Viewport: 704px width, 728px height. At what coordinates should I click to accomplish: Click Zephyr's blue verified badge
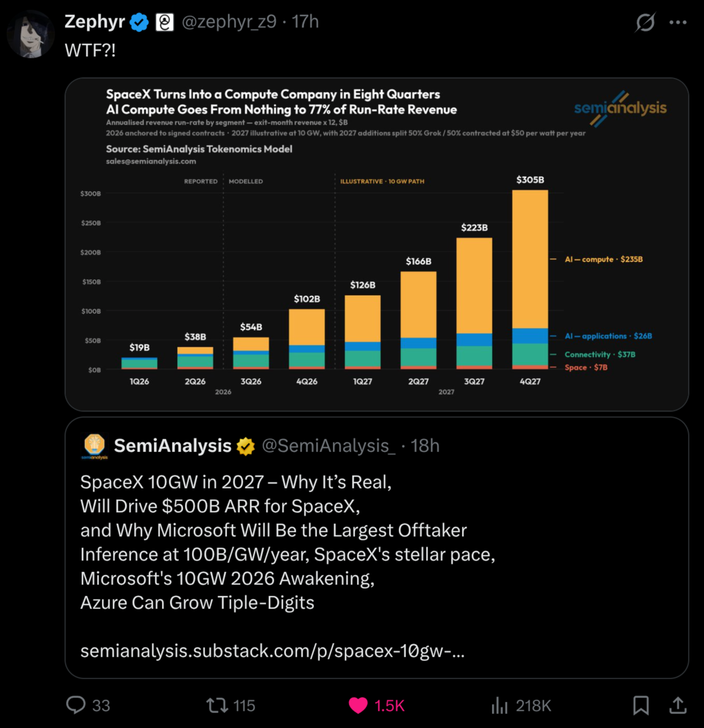tap(140, 22)
